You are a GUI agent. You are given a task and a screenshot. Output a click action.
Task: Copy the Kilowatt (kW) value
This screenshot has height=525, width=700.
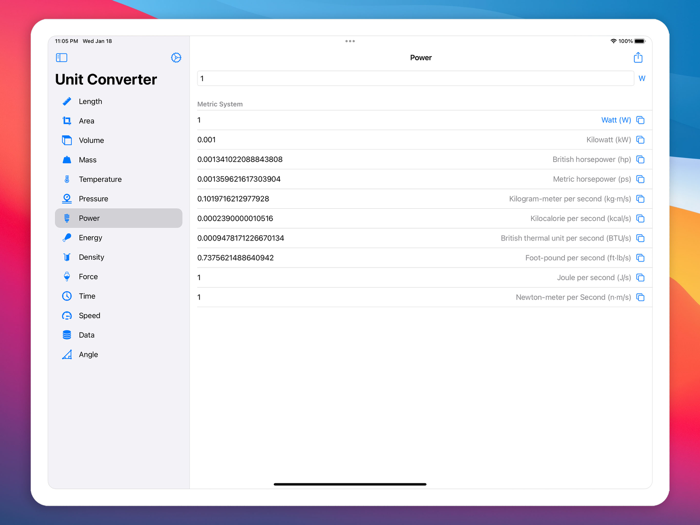coord(641,140)
